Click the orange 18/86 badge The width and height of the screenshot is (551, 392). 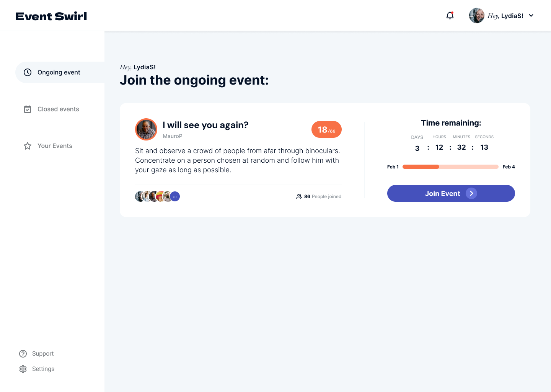click(x=326, y=129)
